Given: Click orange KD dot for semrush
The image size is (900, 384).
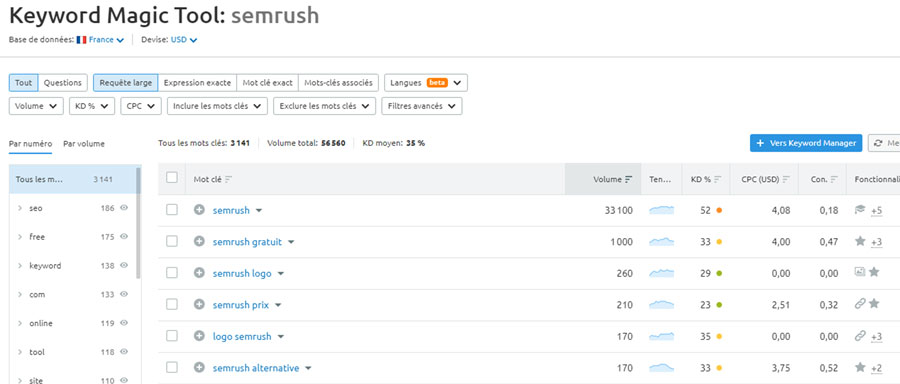Looking at the screenshot, I should click(719, 211).
